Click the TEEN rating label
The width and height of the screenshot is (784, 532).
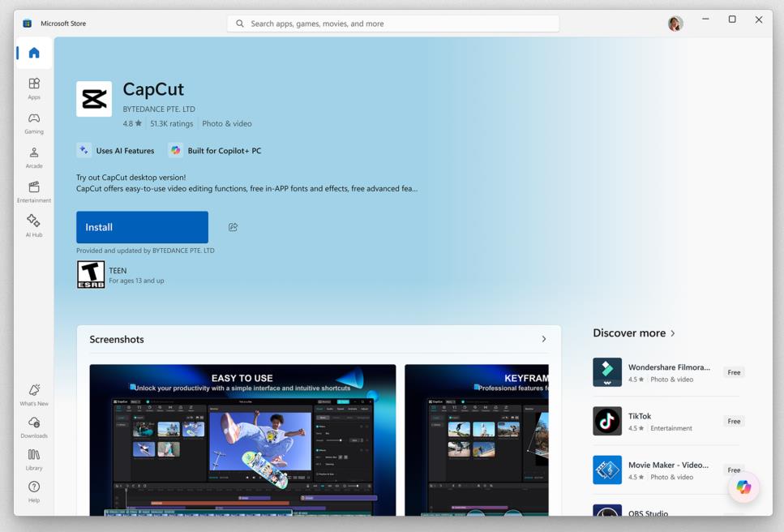[x=118, y=271]
